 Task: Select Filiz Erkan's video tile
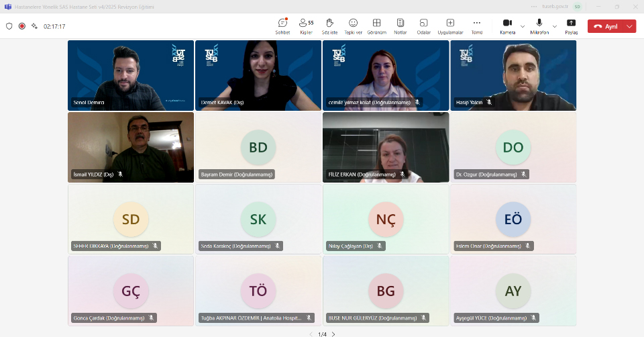point(386,147)
